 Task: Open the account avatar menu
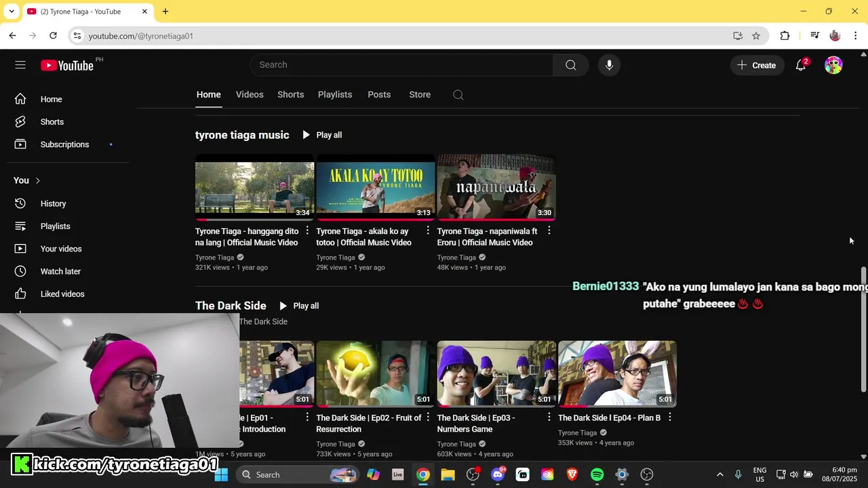tap(833, 65)
